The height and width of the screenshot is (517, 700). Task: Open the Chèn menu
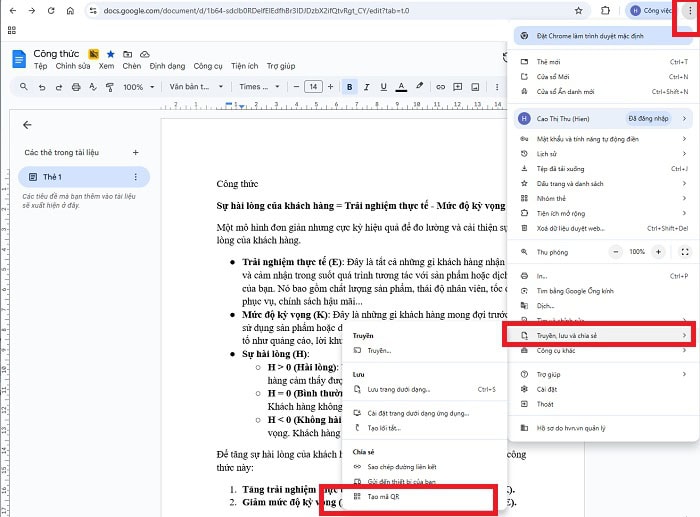(x=132, y=66)
